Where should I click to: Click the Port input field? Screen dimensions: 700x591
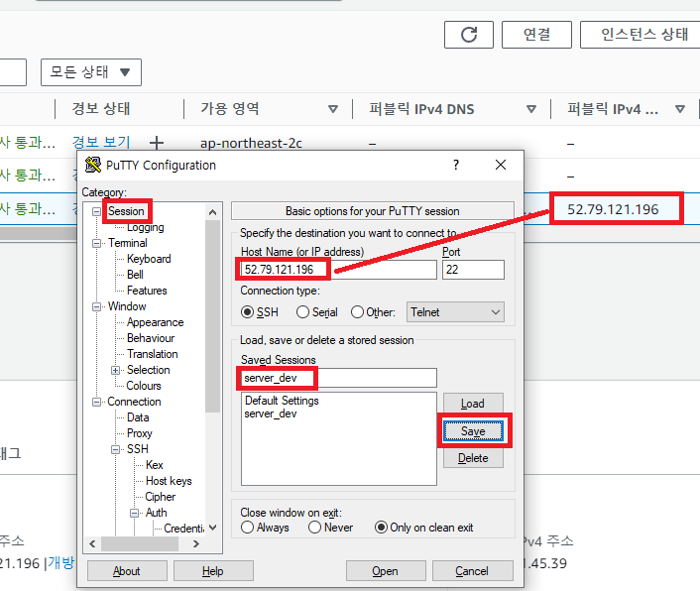[473, 270]
